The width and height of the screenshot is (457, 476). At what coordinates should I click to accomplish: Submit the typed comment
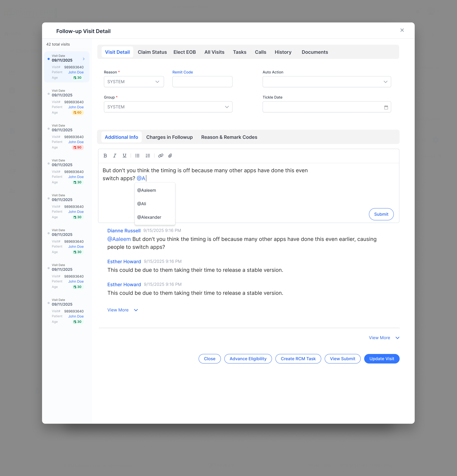pos(381,214)
